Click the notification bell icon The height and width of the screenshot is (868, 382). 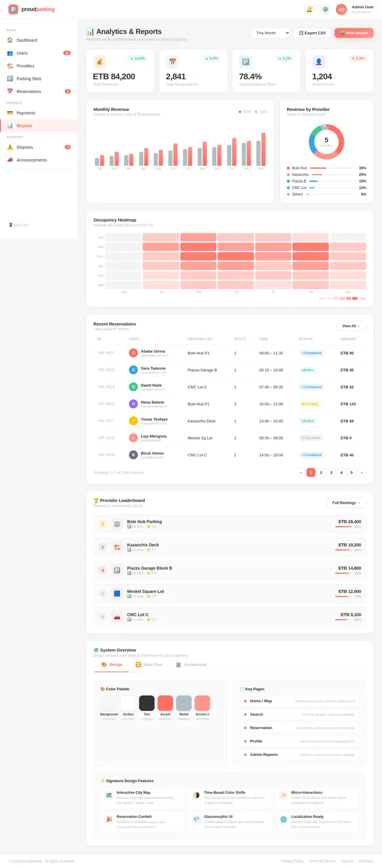[x=309, y=10]
